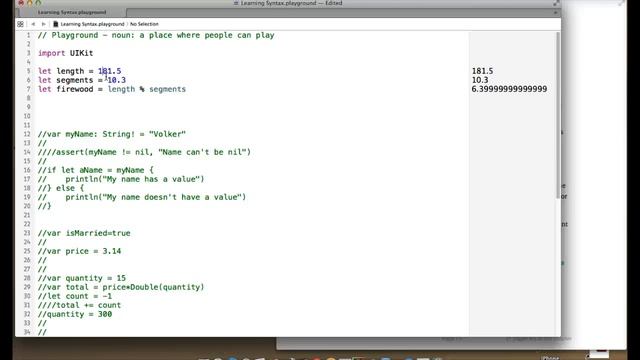Image resolution: width=640 pixels, height=360 pixels.
Task: Open the related items grid menu
Action: coord(20,24)
